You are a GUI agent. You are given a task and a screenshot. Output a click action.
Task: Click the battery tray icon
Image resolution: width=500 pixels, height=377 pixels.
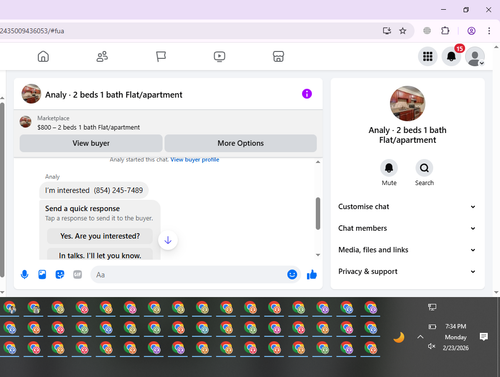coord(432,327)
